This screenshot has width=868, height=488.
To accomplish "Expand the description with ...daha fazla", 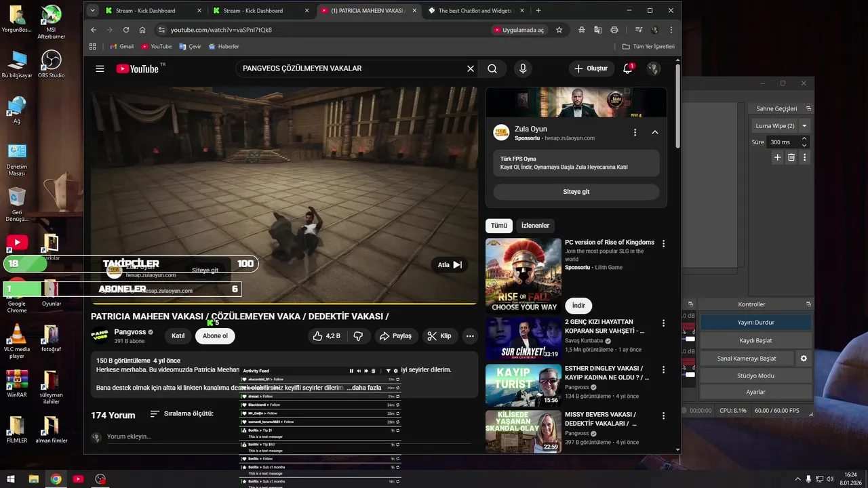I will point(363,388).
